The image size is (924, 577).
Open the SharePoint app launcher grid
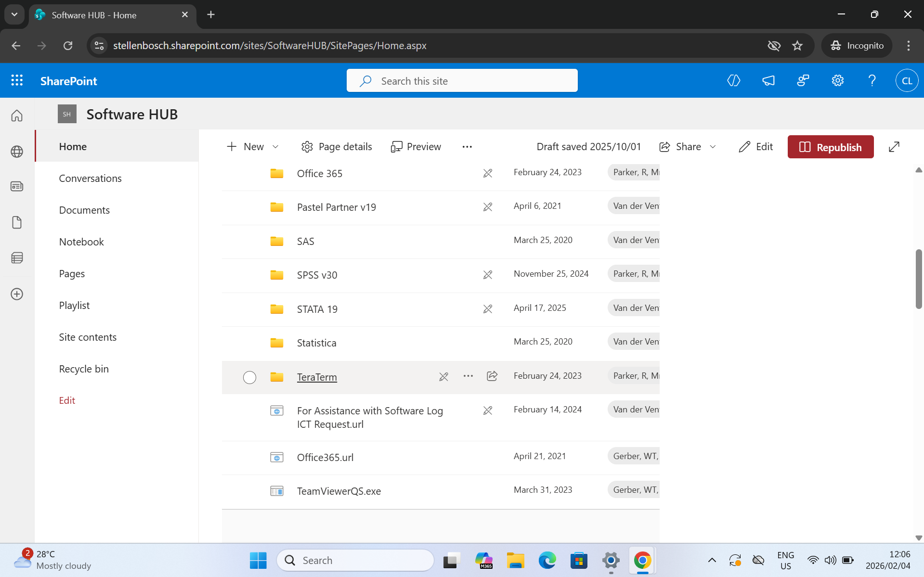17,80
